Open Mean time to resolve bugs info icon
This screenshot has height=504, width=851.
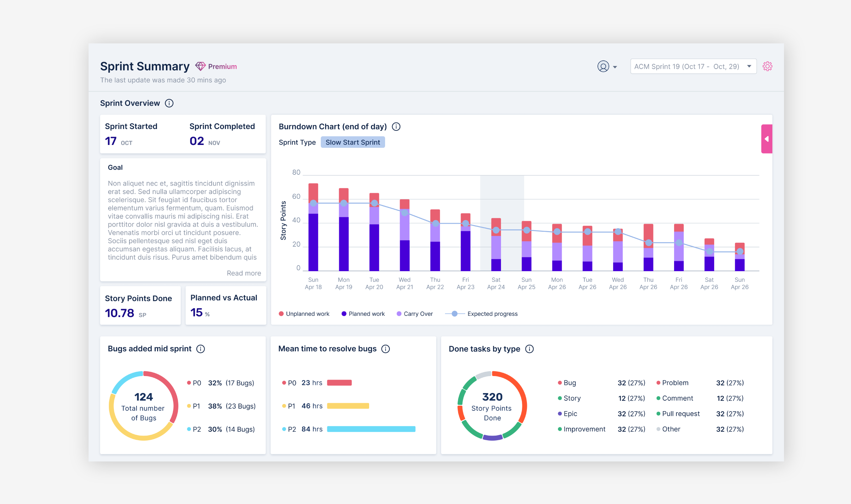click(x=385, y=349)
